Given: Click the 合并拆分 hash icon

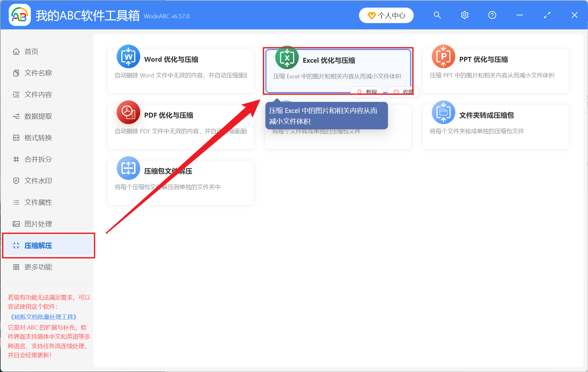Looking at the screenshot, I should 16,159.
